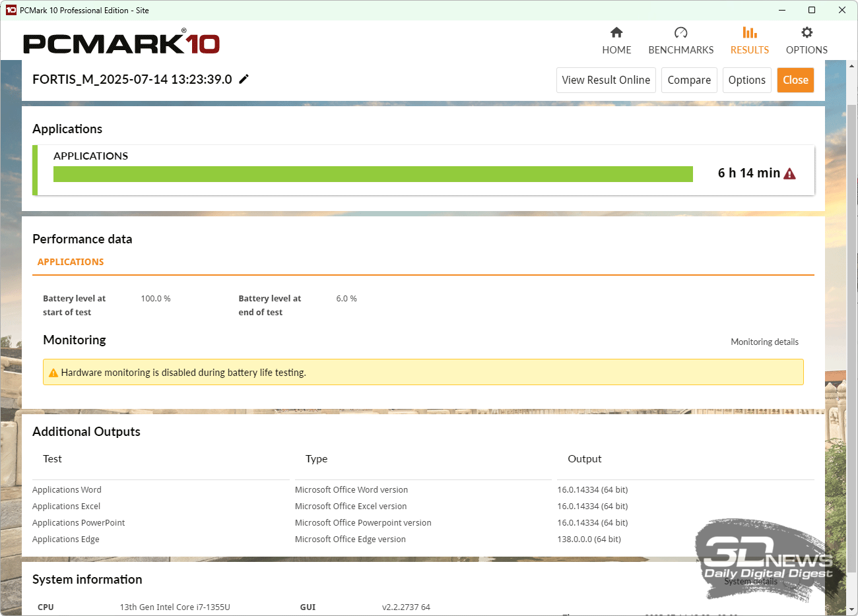Click the Output column header
The image size is (858, 616).
585,459
